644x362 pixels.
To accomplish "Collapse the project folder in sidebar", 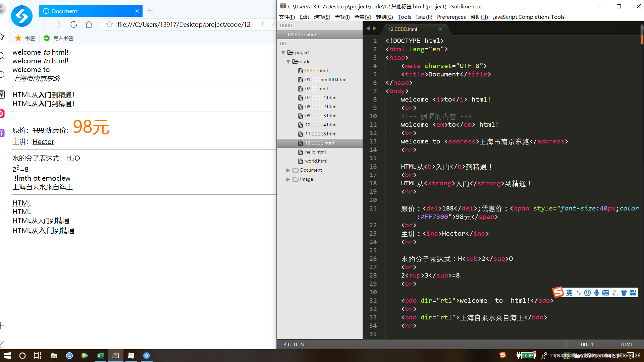I will pyautogui.click(x=283, y=53).
